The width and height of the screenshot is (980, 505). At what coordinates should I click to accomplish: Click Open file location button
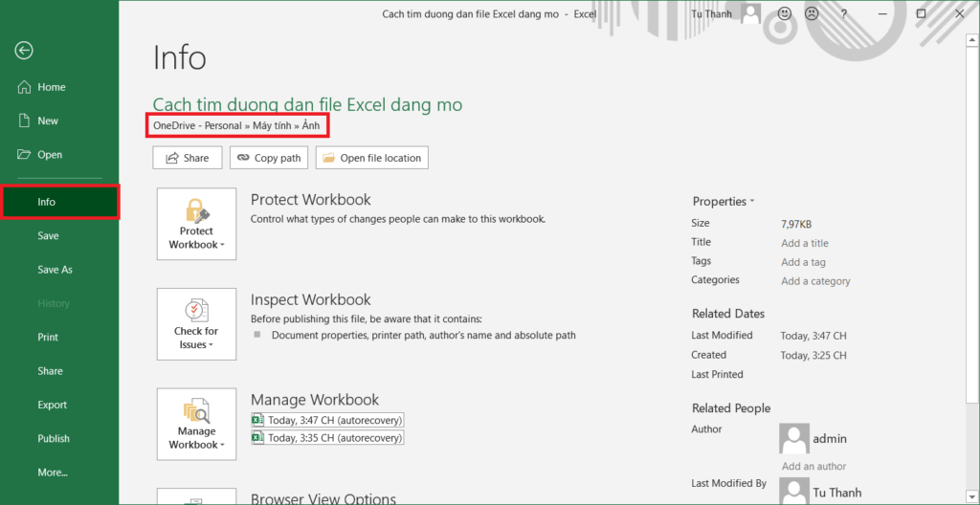[x=372, y=158]
